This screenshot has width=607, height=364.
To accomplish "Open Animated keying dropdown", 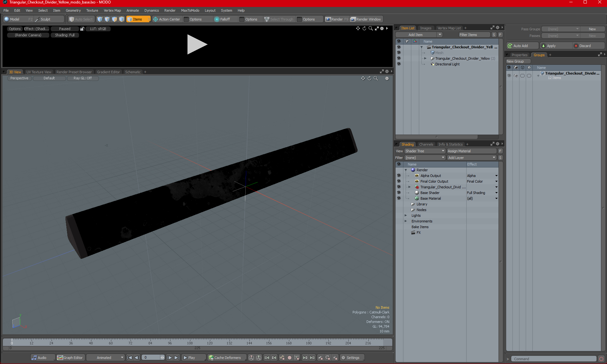I will [x=105, y=358].
